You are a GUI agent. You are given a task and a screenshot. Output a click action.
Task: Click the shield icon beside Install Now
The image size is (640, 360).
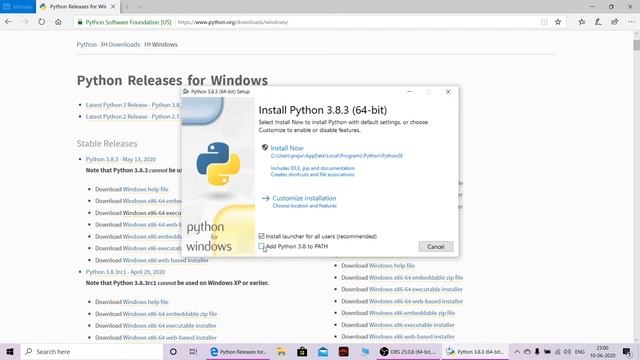click(x=264, y=147)
